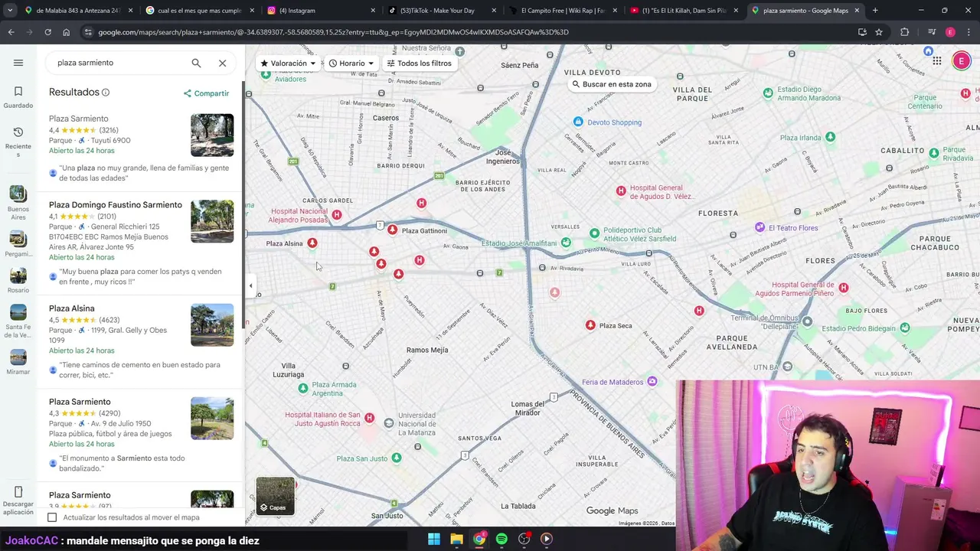
Task: Click the Plaza Seca map pin
Action: point(590,325)
